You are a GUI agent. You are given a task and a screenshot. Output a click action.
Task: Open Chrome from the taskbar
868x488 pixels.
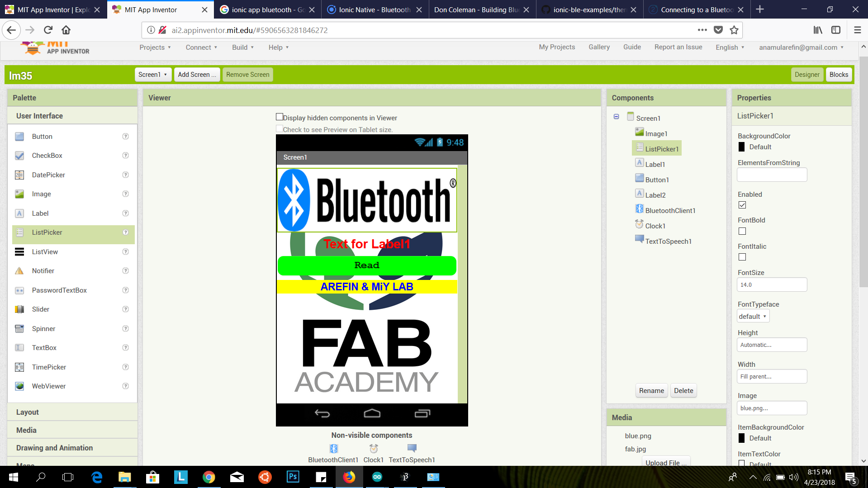[x=209, y=477]
